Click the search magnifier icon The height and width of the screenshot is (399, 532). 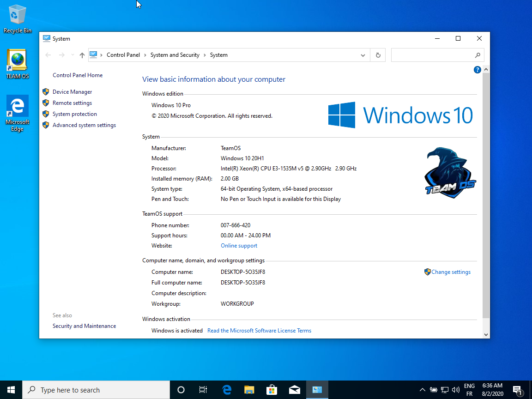pos(478,55)
